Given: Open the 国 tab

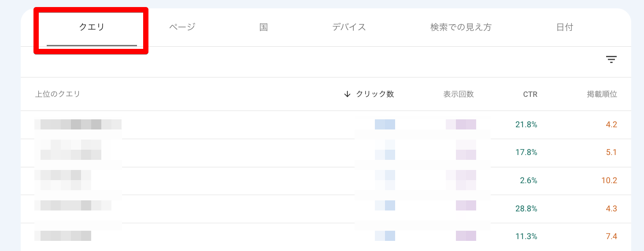Looking at the screenshot, I should pyautogui.click(x=263, y=27).
